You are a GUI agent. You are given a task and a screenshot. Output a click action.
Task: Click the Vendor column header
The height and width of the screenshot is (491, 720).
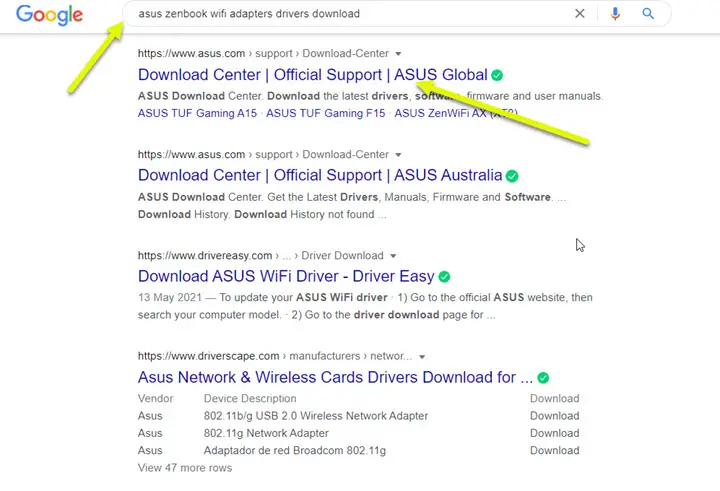(156, 398)
